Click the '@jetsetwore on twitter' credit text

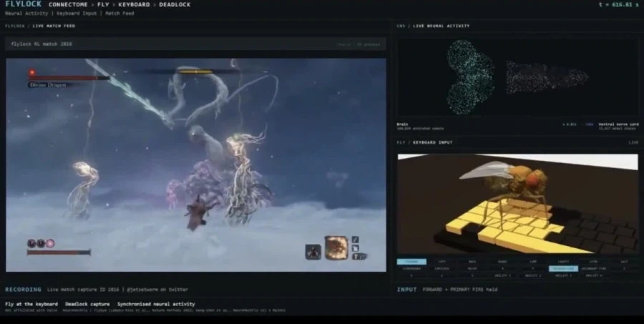click(x=157, y=290)
